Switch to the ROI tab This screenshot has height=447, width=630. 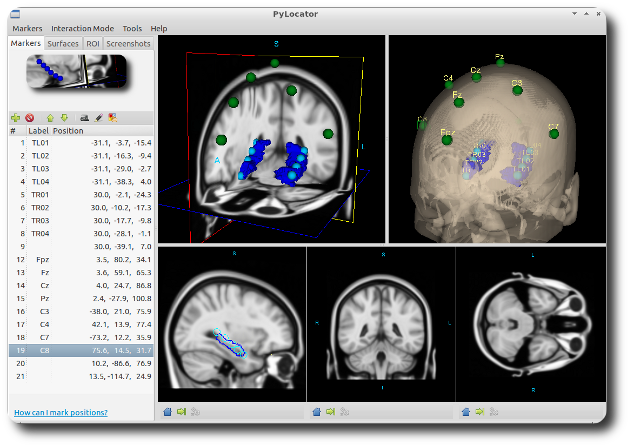point(93,44)
